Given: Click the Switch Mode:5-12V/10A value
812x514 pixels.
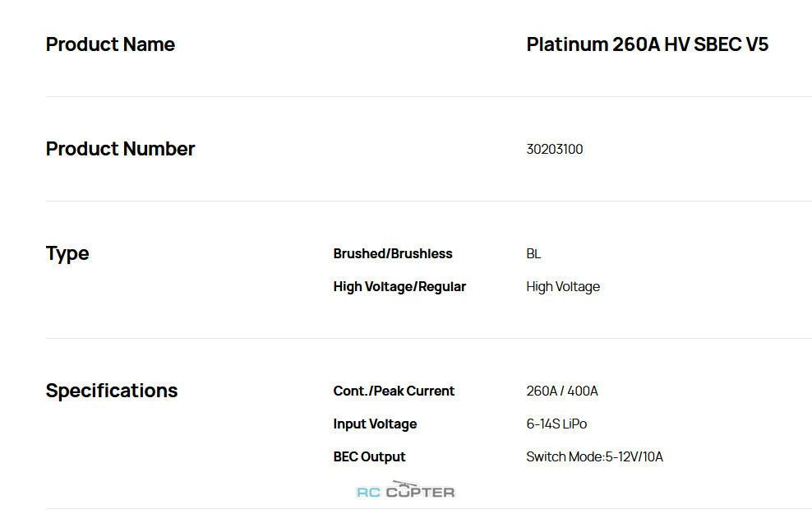Looking at the screenshot, I should pyautogui.click(x=594, y=457).
